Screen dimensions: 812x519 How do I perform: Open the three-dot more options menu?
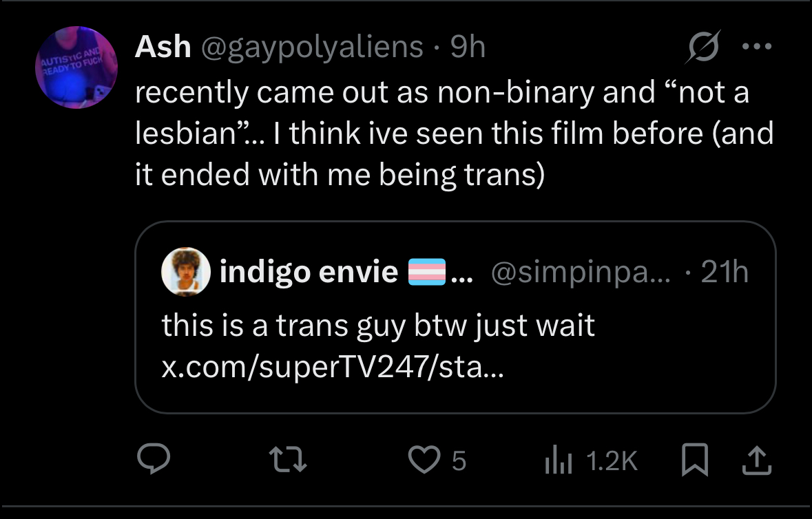click(x=757, y=47)
